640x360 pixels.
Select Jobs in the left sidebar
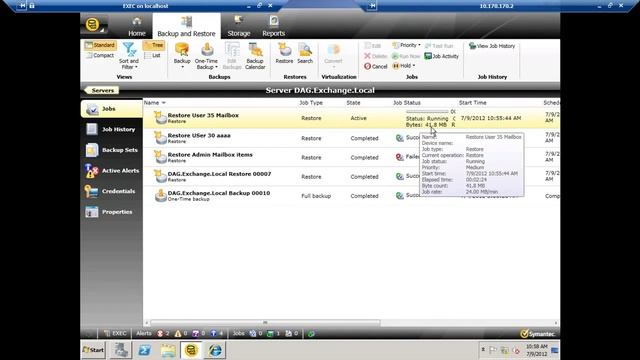(x=111, y=109)
